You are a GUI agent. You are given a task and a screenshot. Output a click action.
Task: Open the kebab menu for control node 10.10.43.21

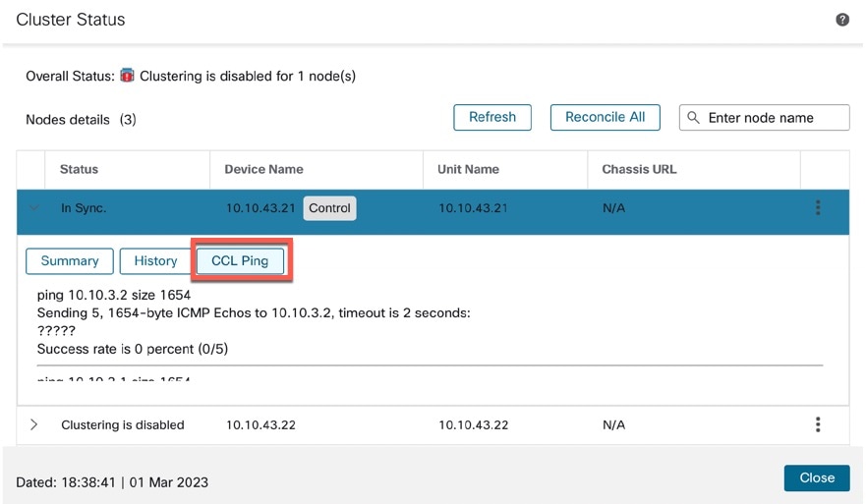(x=818, y=207)
